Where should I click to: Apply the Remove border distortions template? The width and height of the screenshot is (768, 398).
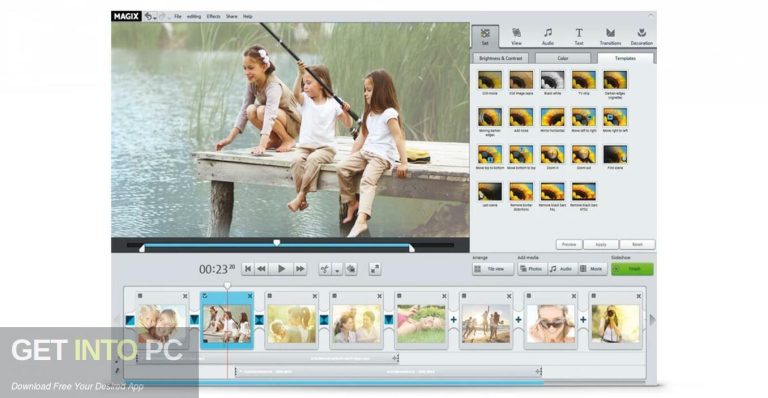tap(521, 191)
